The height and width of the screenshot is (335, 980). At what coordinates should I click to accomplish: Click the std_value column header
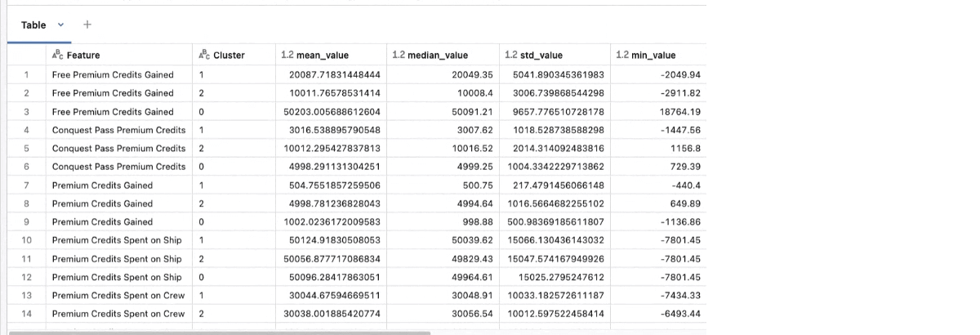pos(541,56)
